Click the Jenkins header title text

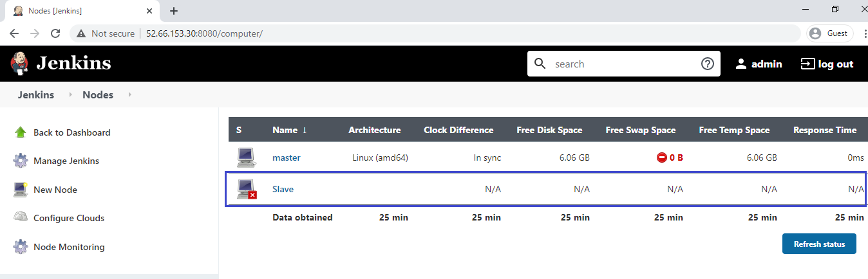[x=73, y=63]
